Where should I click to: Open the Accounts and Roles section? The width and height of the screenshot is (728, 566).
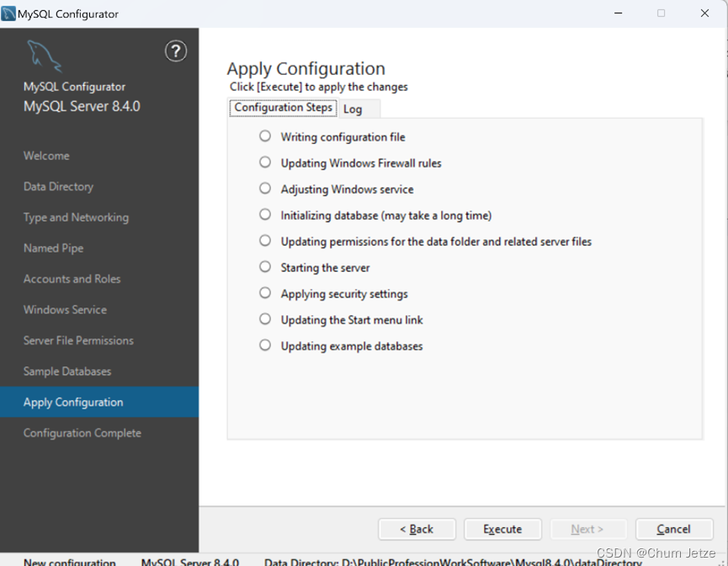tap(72, 279)
